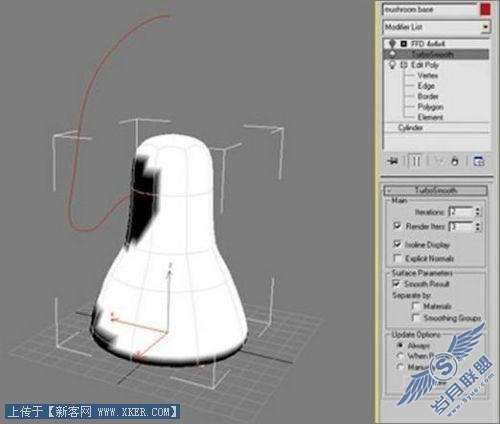Click the Pin Stack icon
500x424 pixels.
[393, 161]
